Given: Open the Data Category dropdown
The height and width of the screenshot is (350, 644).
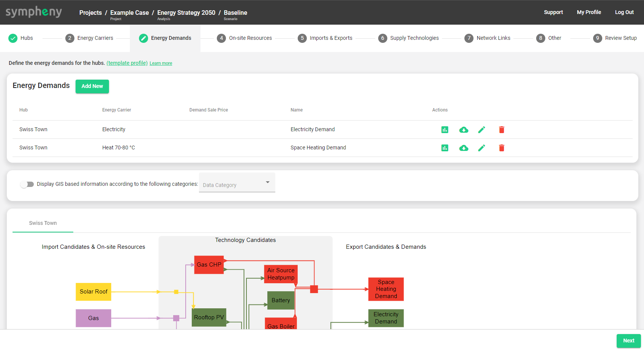Looking at the screenshot, I should pyautogui.click(x=237, y=184).
